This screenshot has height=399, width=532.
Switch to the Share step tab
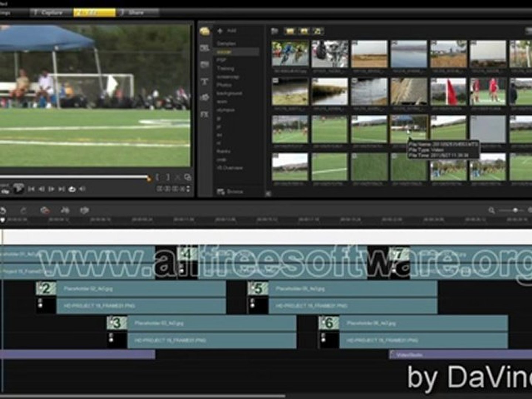(x=137, y=13)
